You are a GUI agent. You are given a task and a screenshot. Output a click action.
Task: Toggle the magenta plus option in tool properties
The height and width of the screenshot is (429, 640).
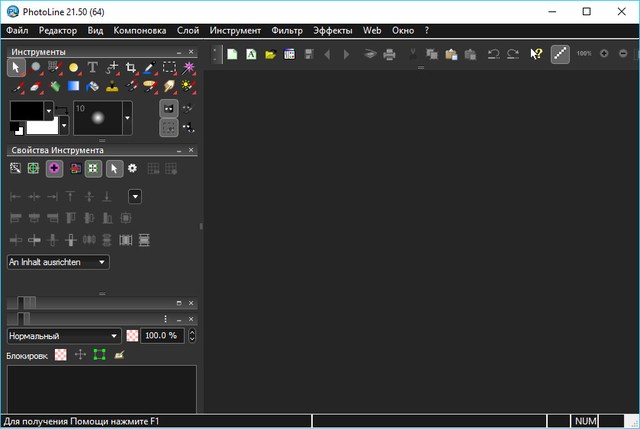54,169
